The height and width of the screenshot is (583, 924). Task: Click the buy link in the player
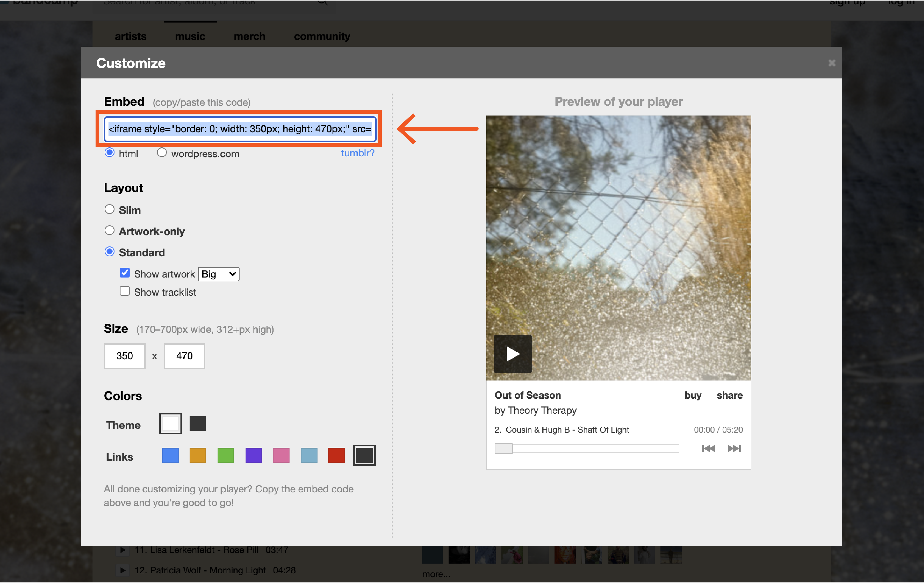(x=692, y=395)
